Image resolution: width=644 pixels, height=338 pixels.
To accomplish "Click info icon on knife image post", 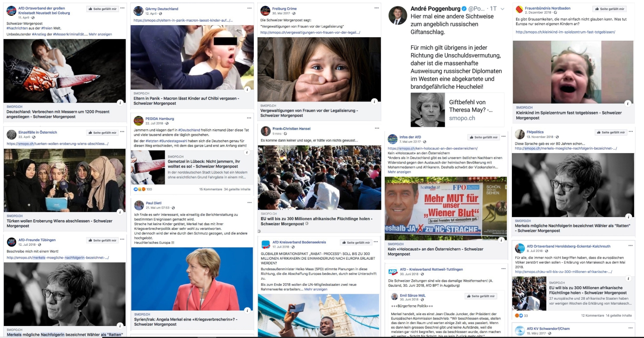I will click(120, 103).
